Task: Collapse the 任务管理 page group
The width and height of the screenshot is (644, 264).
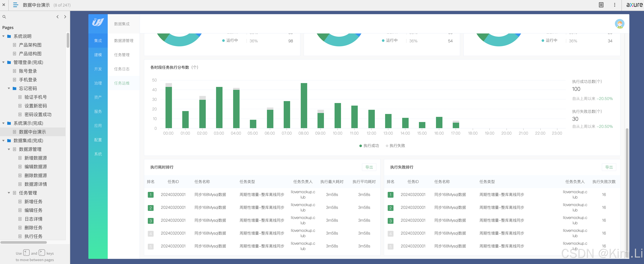Action: (9, 193)
